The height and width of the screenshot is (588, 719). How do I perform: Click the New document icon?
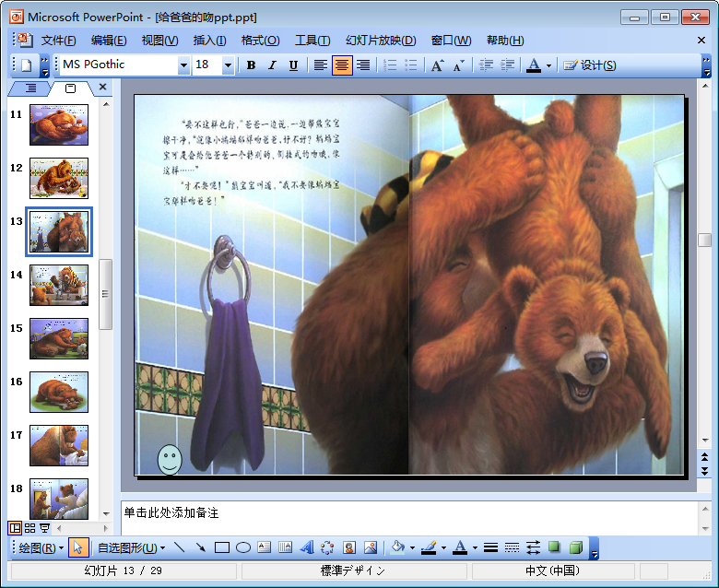(x=27, y=65)
